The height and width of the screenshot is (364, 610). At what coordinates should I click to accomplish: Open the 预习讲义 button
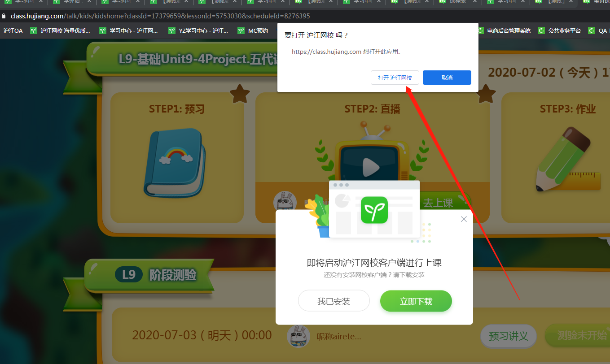pyautogui.click(x=508, y=336)
